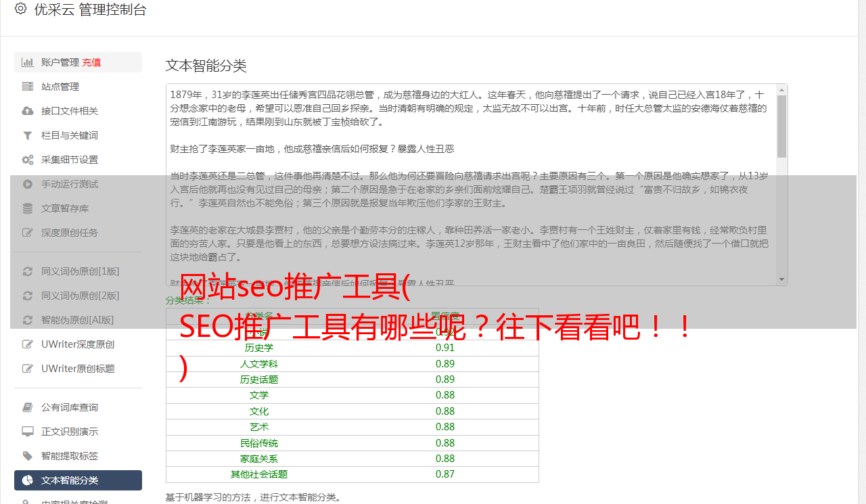This screenshot has width=866, height=504.
Task: Click the 优采云 管理控制台 header title
Action: click(x=90, y=9)
